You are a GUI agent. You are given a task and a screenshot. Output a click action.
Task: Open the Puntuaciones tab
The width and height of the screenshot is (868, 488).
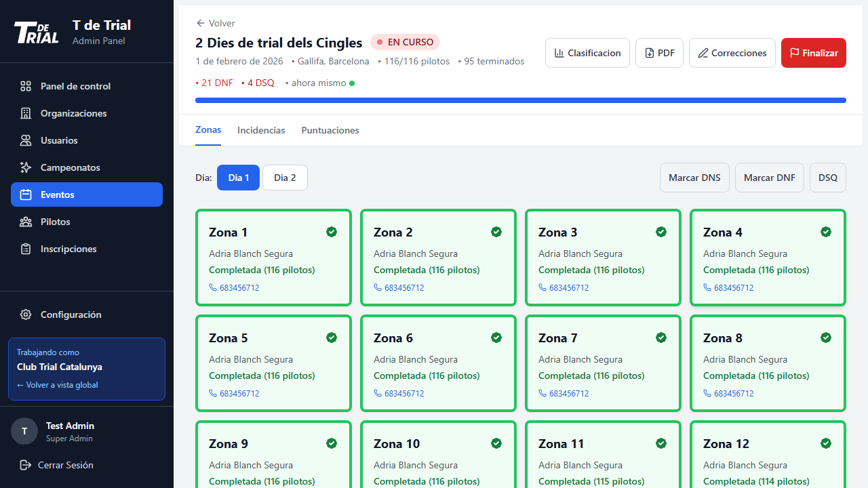(330, 130)
